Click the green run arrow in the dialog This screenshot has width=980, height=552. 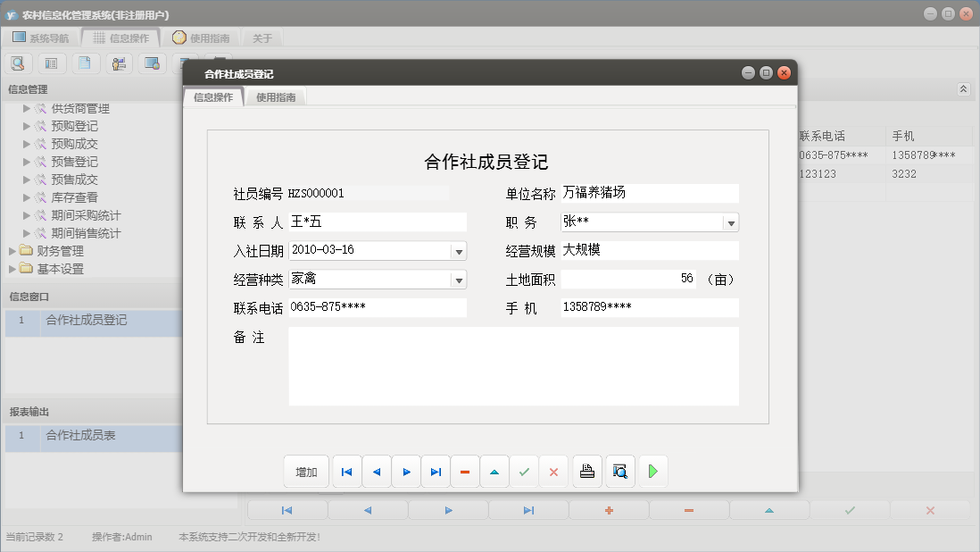coord(652,471)
